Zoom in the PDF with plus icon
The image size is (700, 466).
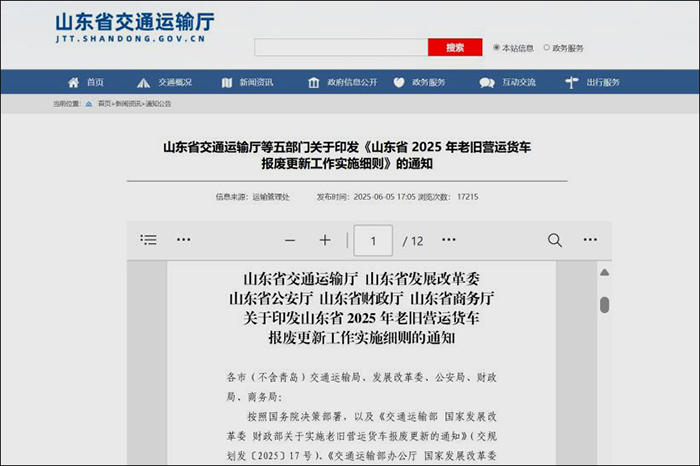point(325,240)
